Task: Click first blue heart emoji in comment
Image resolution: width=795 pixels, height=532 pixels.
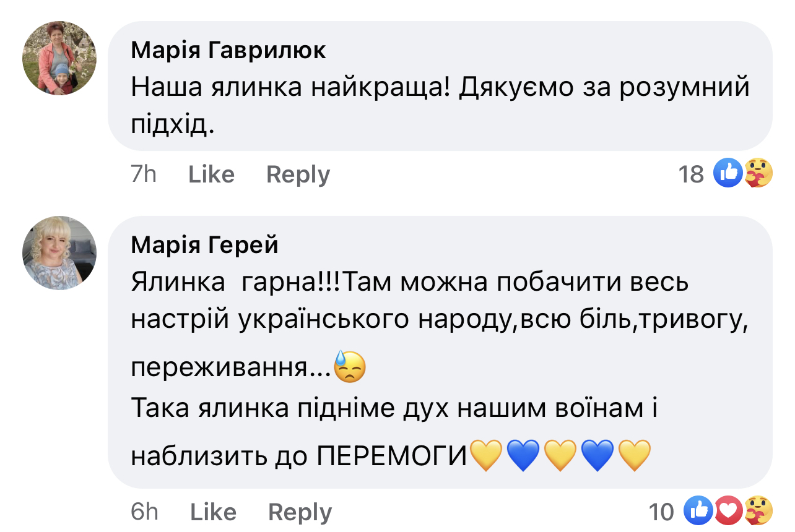Action: point(524,455)
